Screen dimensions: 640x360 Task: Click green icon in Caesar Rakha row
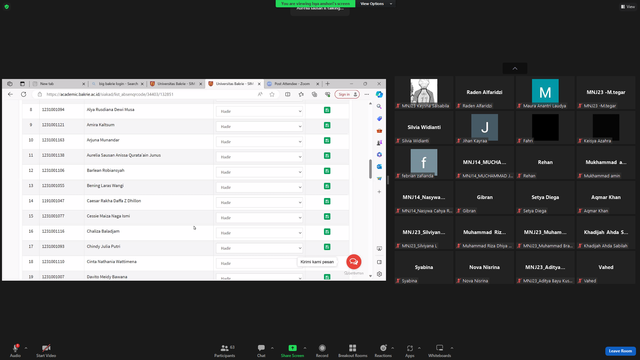[327, 201]
